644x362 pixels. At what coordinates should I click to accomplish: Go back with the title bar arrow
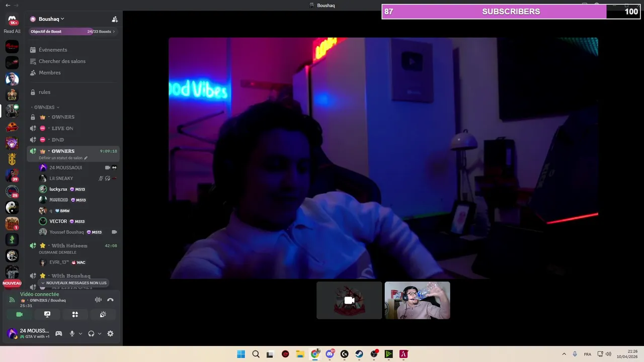click(8, 5)
